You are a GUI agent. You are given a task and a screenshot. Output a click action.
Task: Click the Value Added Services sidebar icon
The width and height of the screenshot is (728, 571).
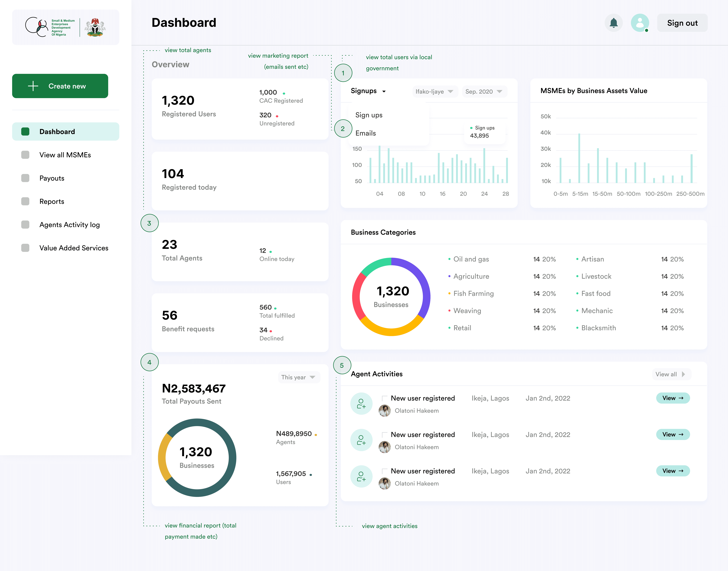click(x=25, y=248)
